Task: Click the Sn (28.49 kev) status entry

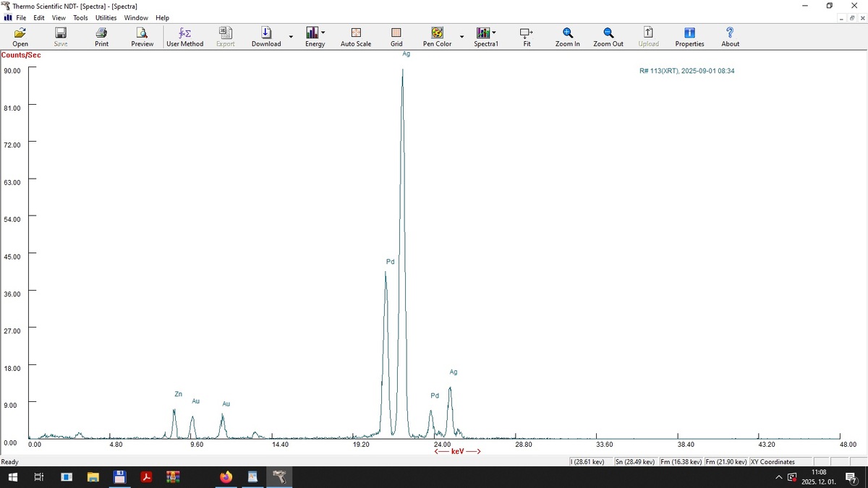Action: tap(636, 462)
